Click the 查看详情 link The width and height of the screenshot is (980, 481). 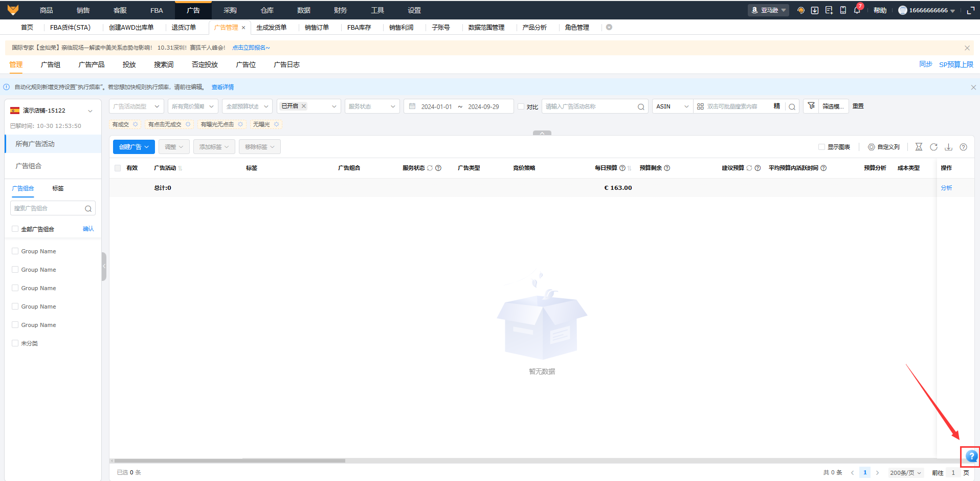pyautogui.click(x=222, y=87)
